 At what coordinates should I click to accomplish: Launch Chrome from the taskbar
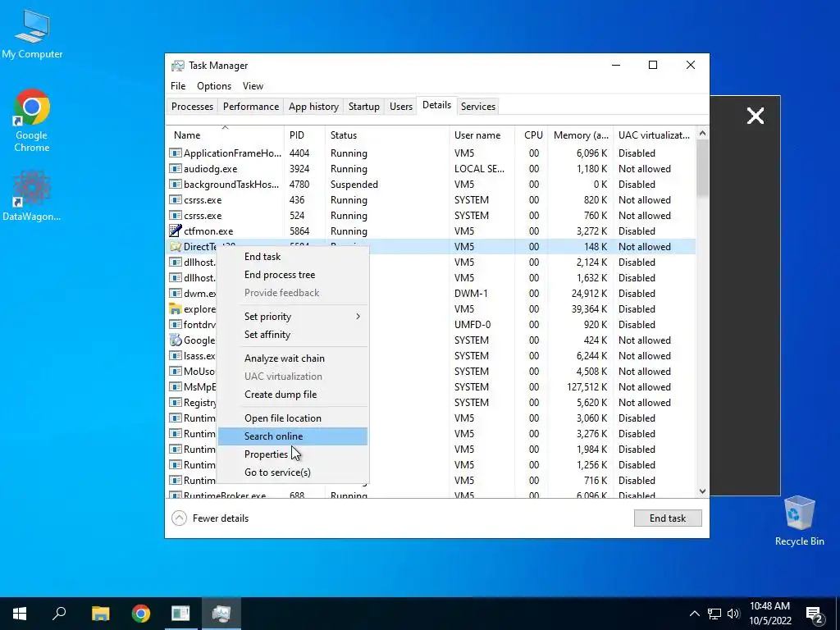[141, 614]
